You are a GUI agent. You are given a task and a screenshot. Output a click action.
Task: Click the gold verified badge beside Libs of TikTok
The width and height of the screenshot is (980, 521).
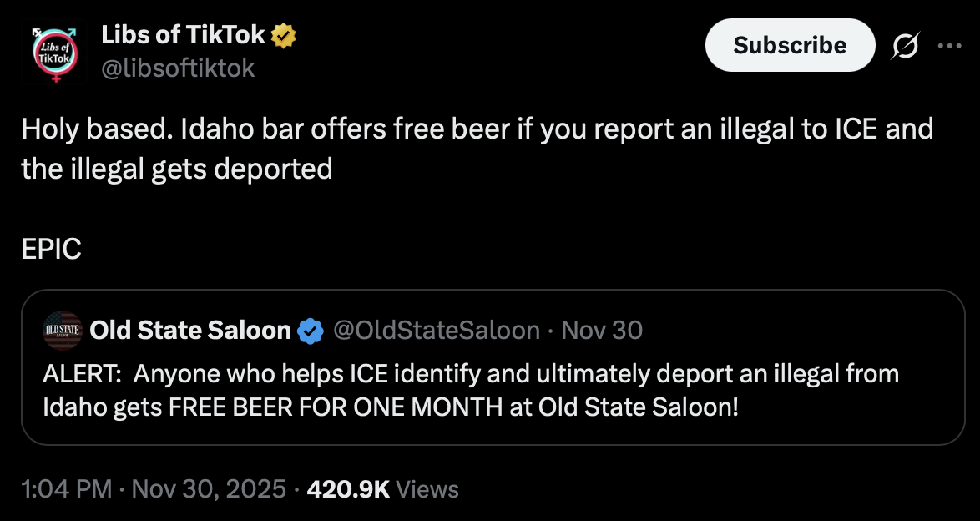(282, 34)
